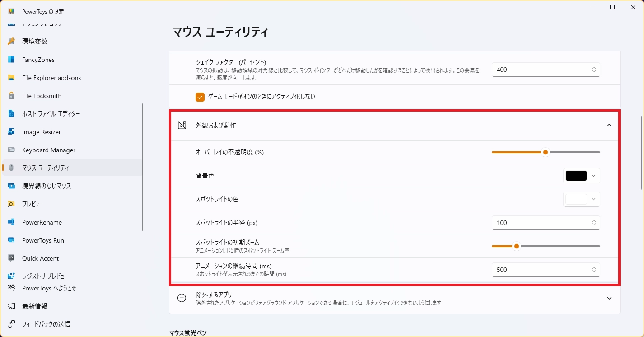Click the Image Resizer icon

(12, 132)
